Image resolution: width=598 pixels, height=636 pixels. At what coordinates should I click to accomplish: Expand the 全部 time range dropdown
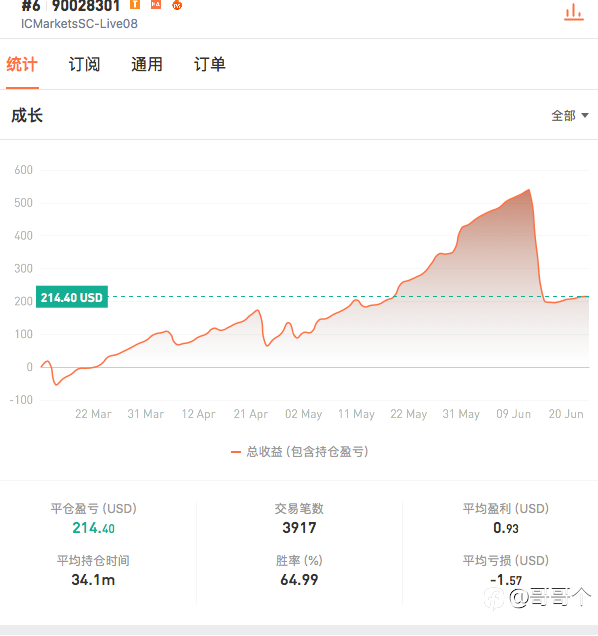[x=570, y=116]
